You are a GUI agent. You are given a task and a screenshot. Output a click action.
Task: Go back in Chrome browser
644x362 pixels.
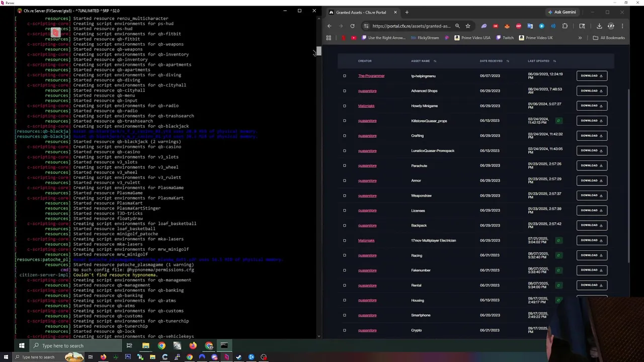tap(329, 26)
